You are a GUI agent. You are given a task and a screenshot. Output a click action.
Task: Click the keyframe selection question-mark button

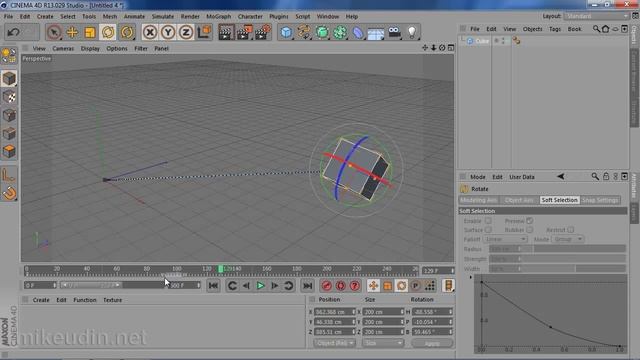click(354, 286)
